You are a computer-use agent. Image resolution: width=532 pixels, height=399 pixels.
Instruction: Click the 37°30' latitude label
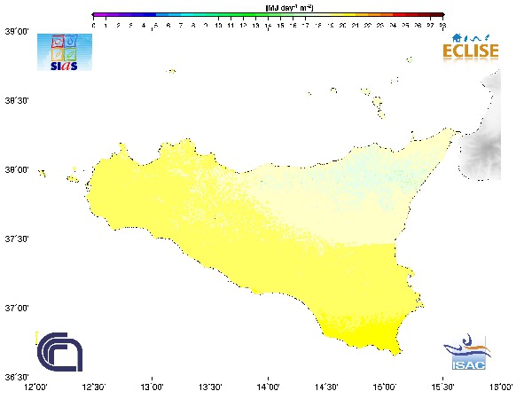click(x=17, y=239)
